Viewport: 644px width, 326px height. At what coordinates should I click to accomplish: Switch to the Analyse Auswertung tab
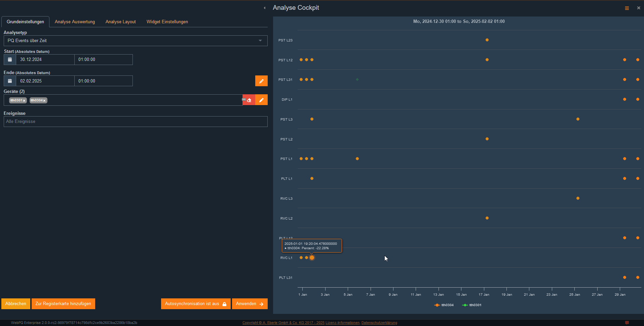(75, 22)
